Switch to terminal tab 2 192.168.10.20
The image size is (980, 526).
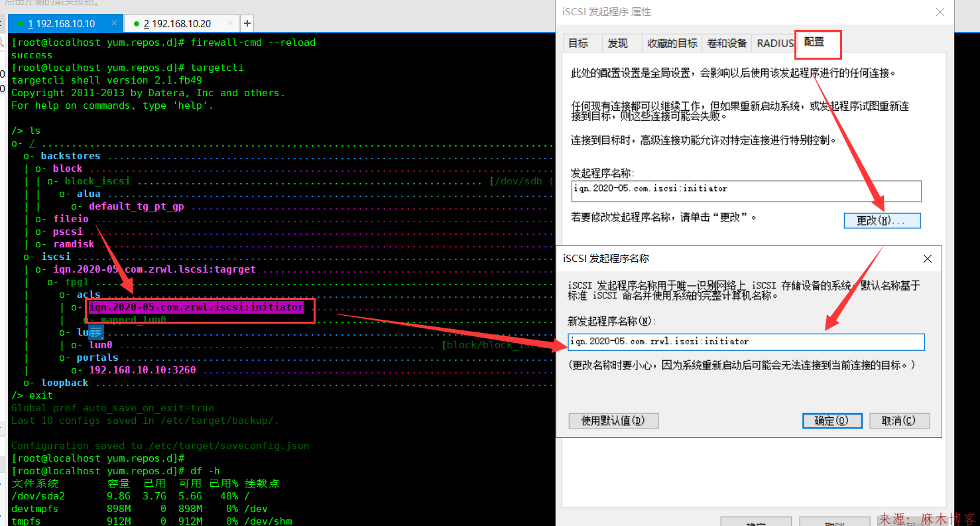(182, 24)
